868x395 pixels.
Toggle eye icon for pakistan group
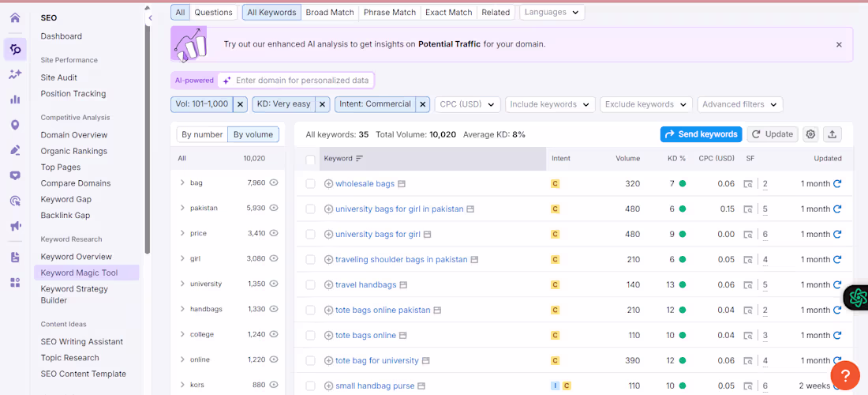pos(274,208)
